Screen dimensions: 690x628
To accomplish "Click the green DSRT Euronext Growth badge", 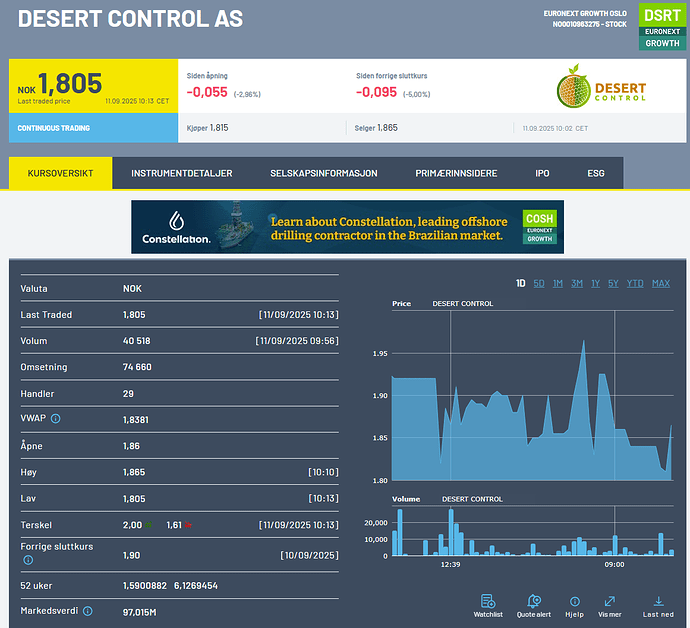I will [x=662, y=26].
